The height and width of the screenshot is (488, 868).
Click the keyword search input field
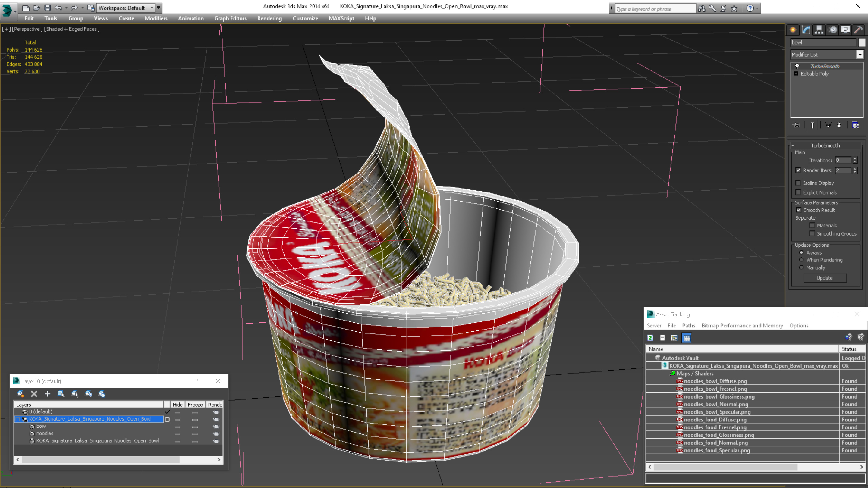pyautogui.click(x=656, y=9)
